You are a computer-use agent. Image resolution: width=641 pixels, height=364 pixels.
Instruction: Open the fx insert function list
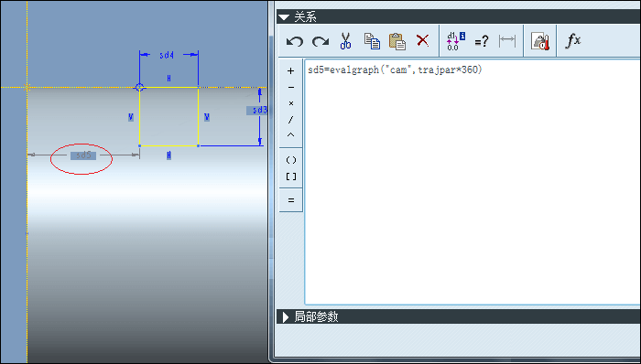point(572,40)
